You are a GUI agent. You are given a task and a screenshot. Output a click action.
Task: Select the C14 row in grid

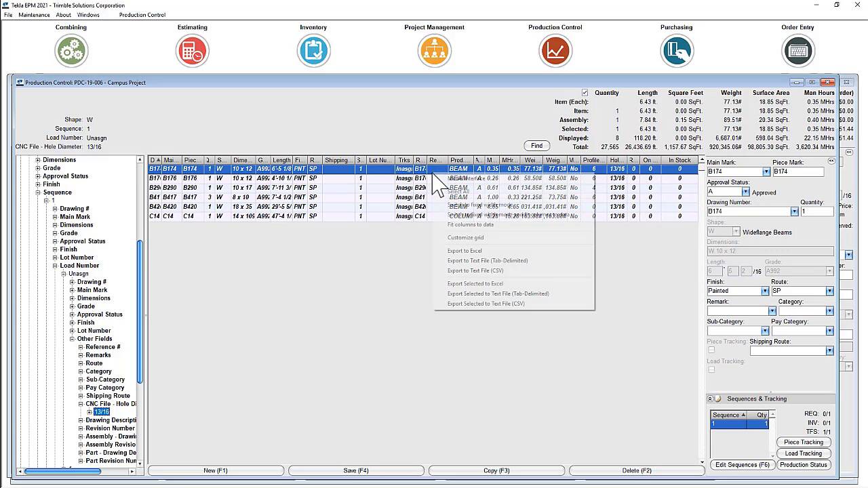(x=423, y=216)
